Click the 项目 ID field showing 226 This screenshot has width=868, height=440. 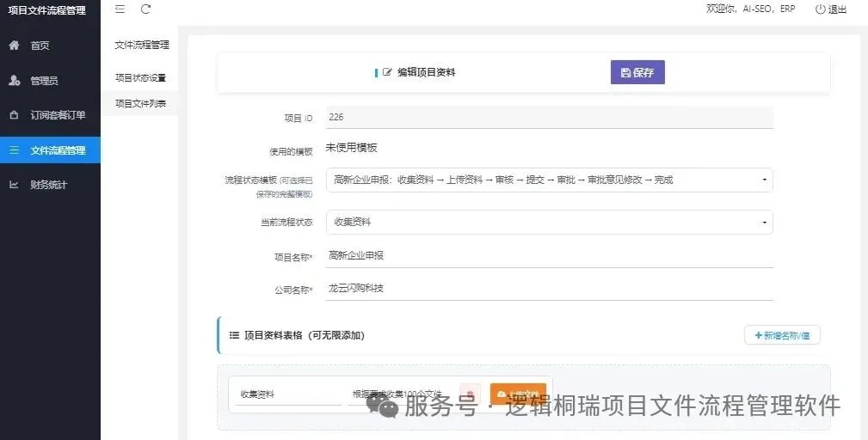point(549,117)
